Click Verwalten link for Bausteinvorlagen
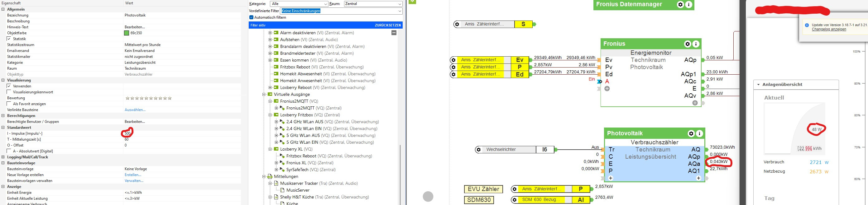The image size is (868, 205). click(134, 181)
